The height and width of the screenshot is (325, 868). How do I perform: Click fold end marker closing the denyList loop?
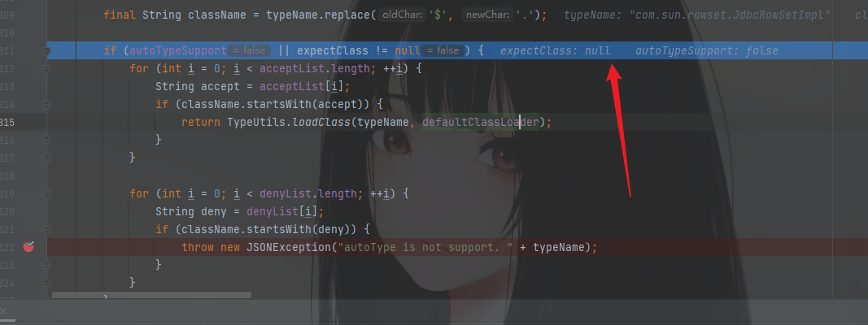pyautogui.click(x=47, y=283)
